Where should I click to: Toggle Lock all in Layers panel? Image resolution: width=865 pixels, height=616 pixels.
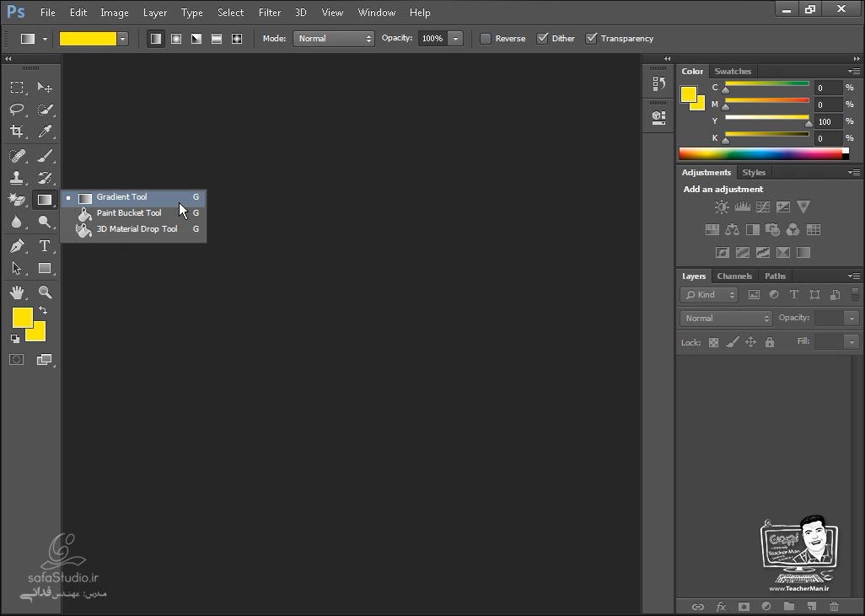[x=770, y=342]
